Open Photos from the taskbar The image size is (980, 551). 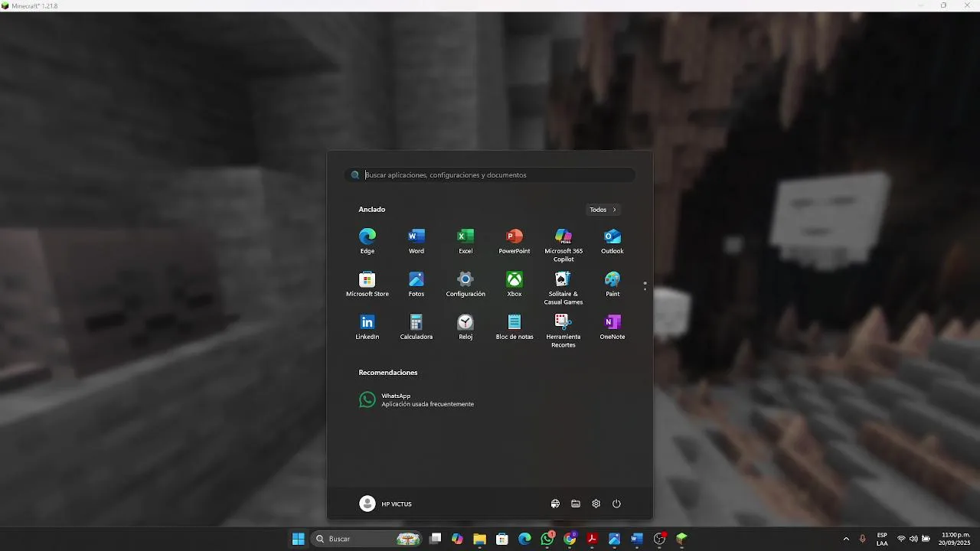pyautogui.click(x=614, y=539)
